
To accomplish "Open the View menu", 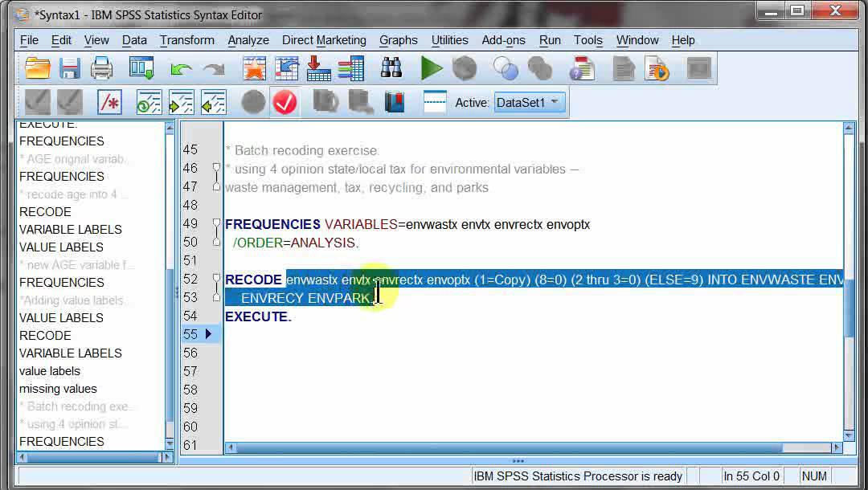I will [x=96, y=40].
